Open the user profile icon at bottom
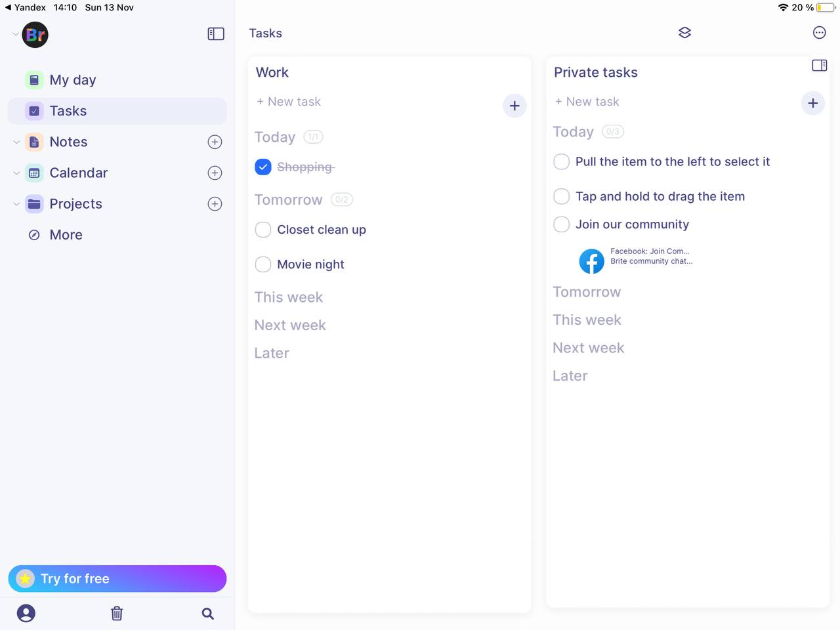The width and height of the screenshot is (840, 630). 26,614
